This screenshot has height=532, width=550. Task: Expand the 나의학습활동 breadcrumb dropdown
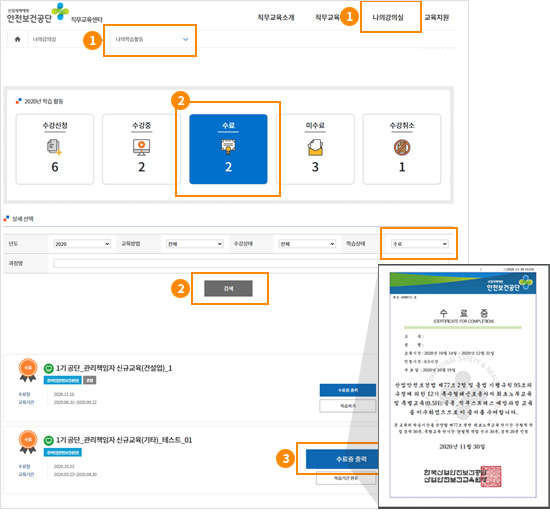[x=152, y=39]
